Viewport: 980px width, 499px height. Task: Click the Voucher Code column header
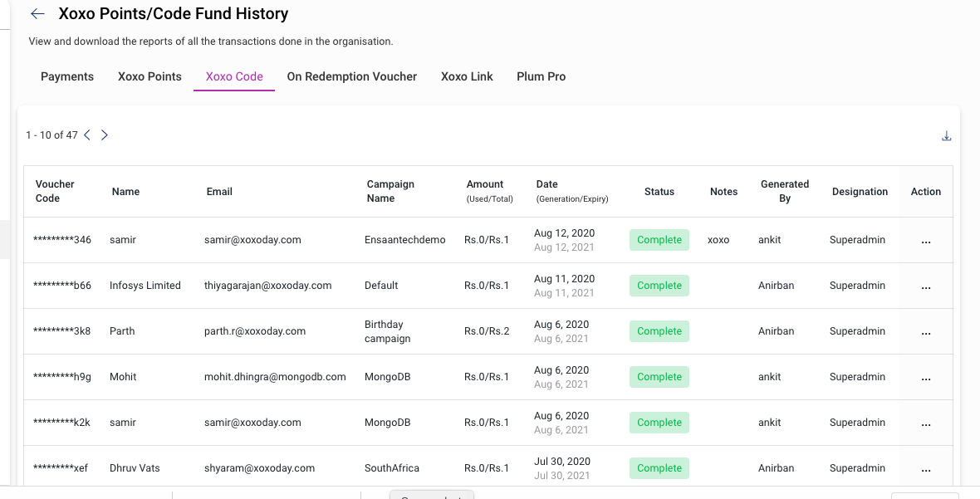coord(55,191)
